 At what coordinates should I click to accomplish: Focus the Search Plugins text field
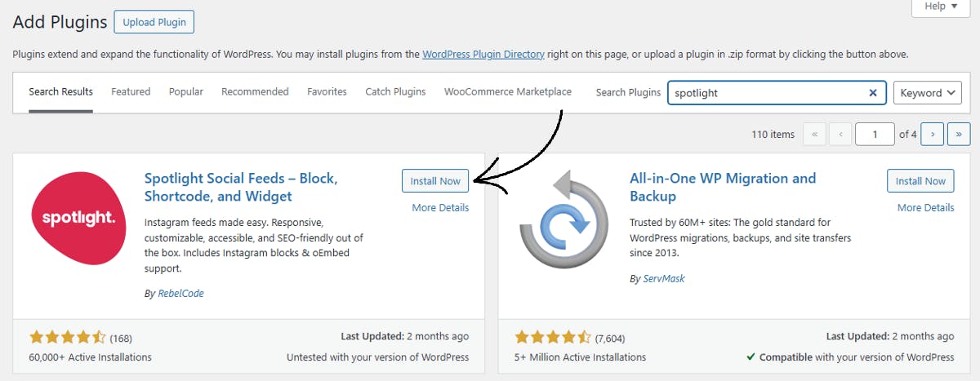coord(768,93)
